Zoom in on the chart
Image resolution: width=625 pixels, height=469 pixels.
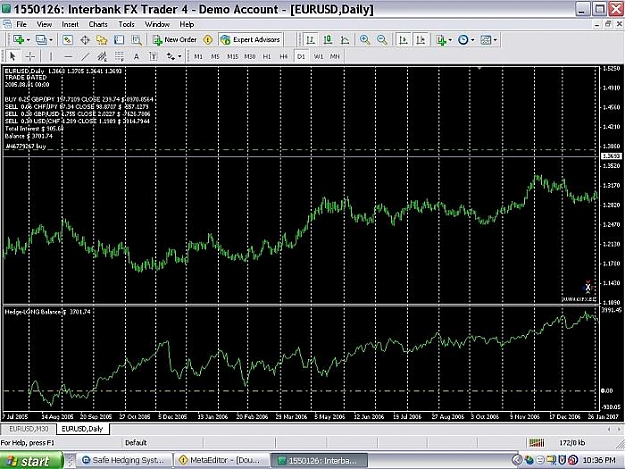click(365, 40)
